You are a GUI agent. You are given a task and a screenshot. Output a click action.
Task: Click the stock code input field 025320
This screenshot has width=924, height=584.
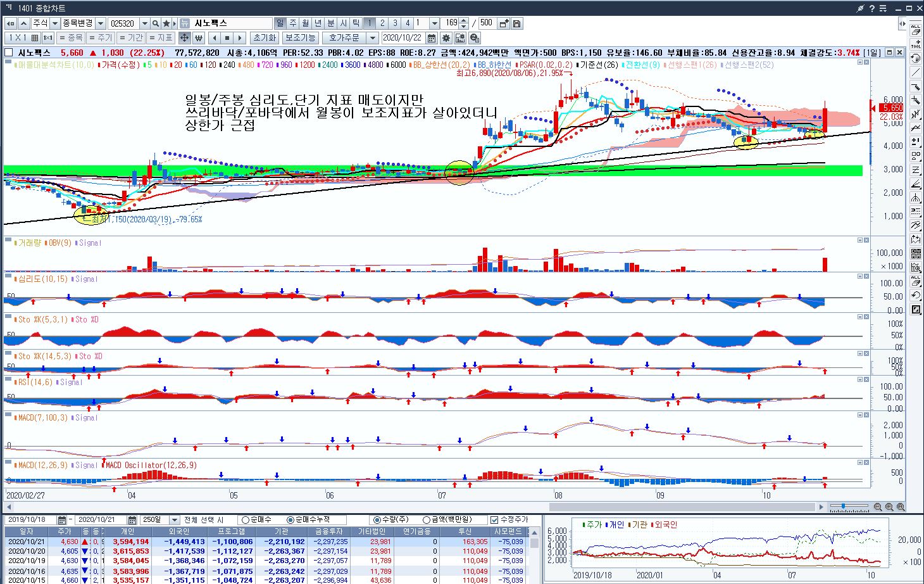123,23
